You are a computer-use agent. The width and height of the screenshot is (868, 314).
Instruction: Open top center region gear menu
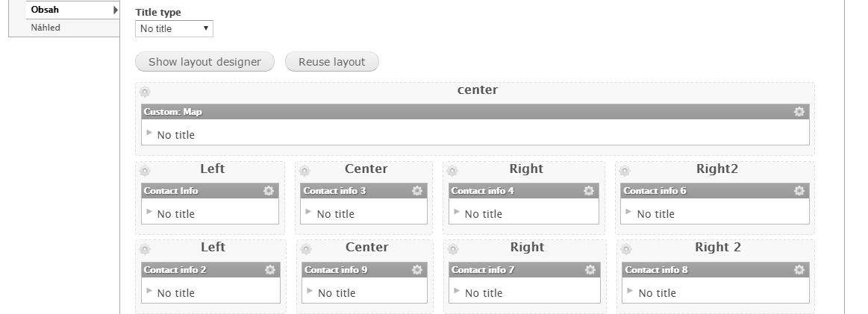[x=145, y=92]
